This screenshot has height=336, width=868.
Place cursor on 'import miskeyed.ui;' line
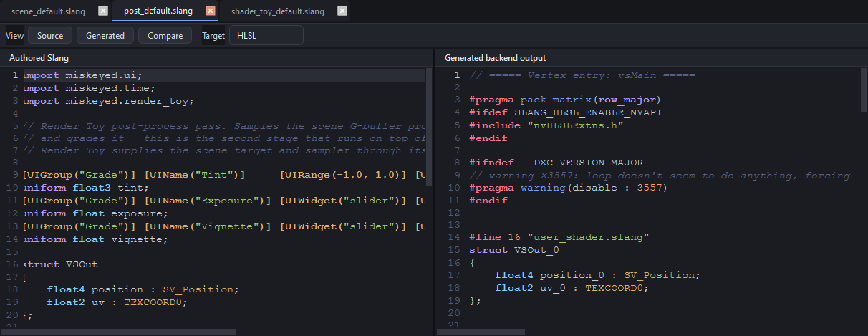point(83,75)
